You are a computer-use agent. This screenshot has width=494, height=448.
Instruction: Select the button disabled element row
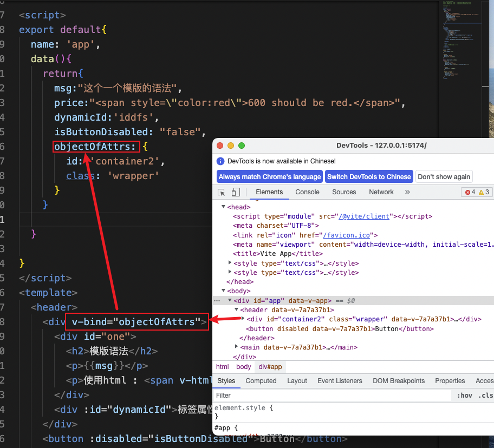click(340, 329)
